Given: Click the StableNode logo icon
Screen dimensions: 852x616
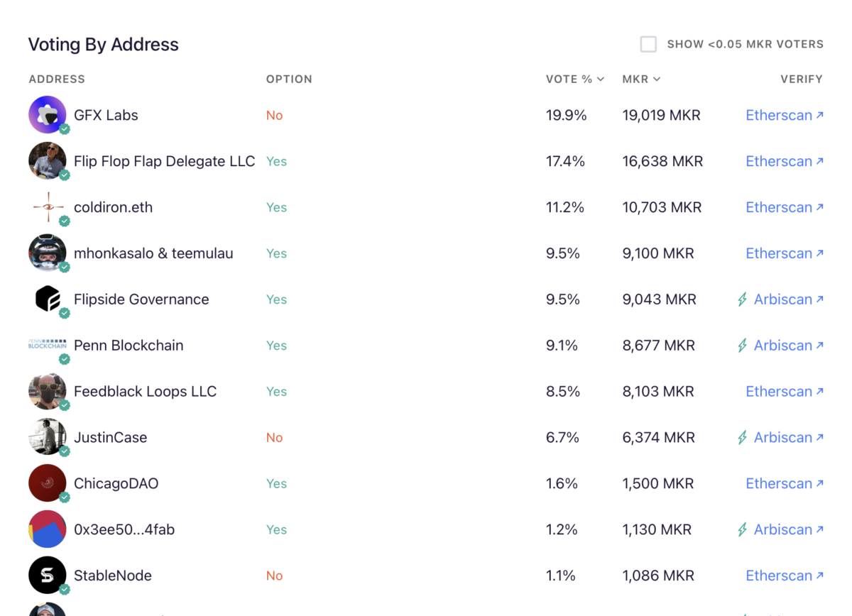Looking at the screenshot, I should click(48, 576).
